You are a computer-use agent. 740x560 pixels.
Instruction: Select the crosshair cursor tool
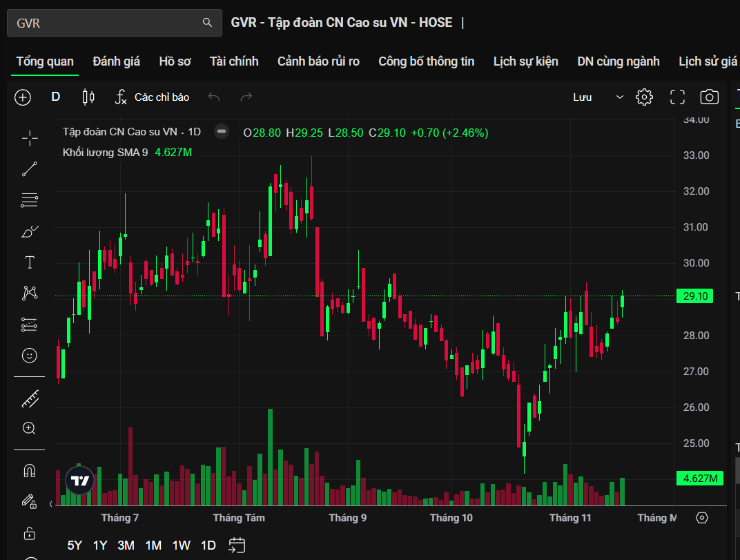[x=29, y=139]
